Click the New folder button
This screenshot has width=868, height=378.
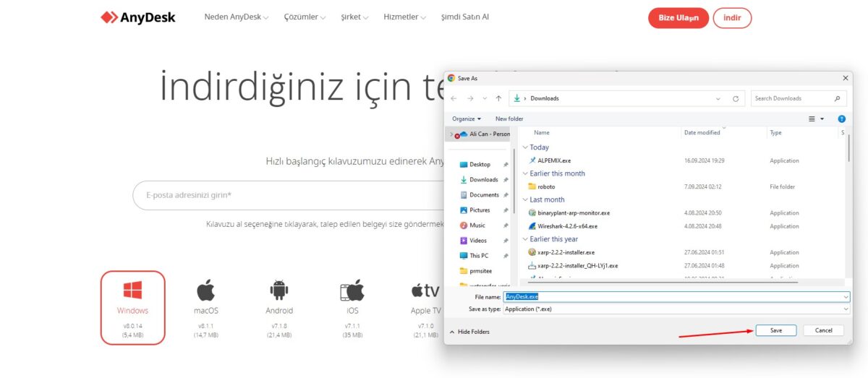pyautogui.click(x=509, y=119)
